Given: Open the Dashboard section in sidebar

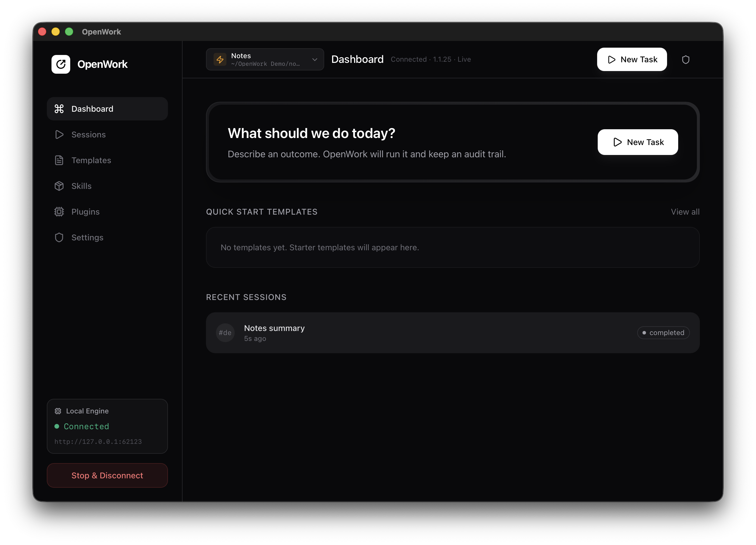Looking at the screenshot, I should click(x=92, y=108).
